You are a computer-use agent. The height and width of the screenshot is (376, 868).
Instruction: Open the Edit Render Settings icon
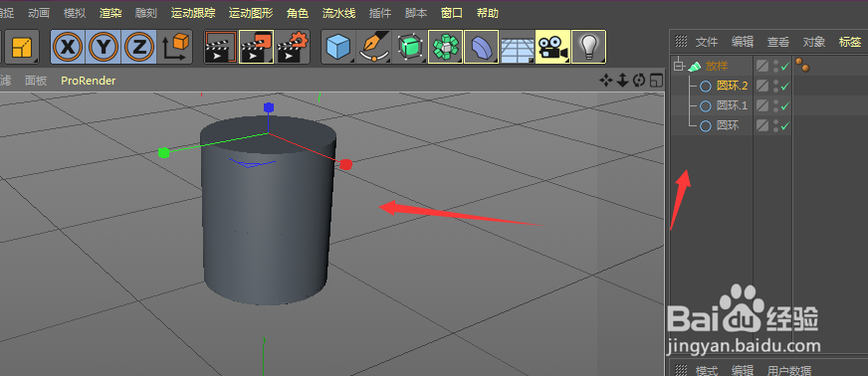pos(292,47)
